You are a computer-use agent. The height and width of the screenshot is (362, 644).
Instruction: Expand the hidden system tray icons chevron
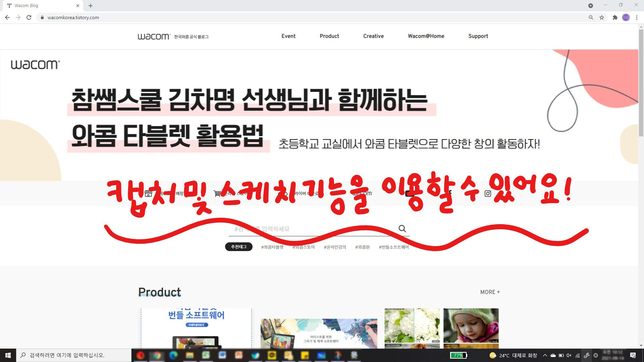(x=545, y=355)
